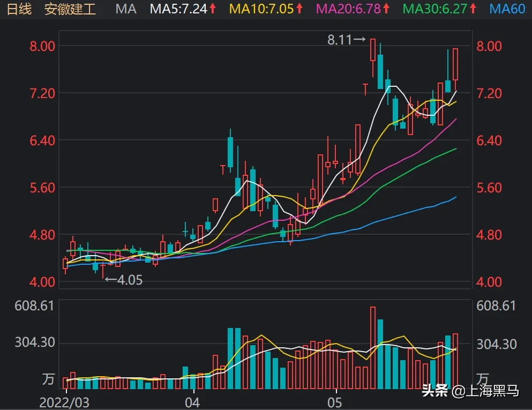
Task: Click the red up arrow after MA10
Action: point(299,9)
